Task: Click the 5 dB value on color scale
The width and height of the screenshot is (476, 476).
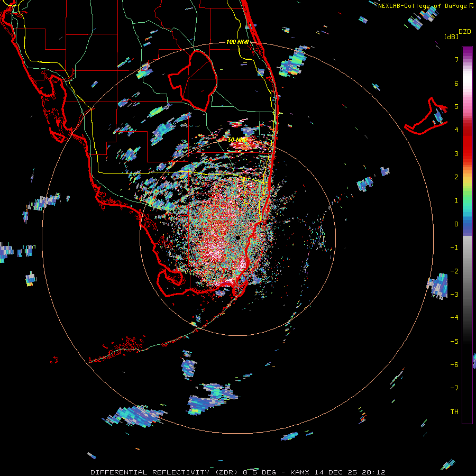Action: click(456, 106)
